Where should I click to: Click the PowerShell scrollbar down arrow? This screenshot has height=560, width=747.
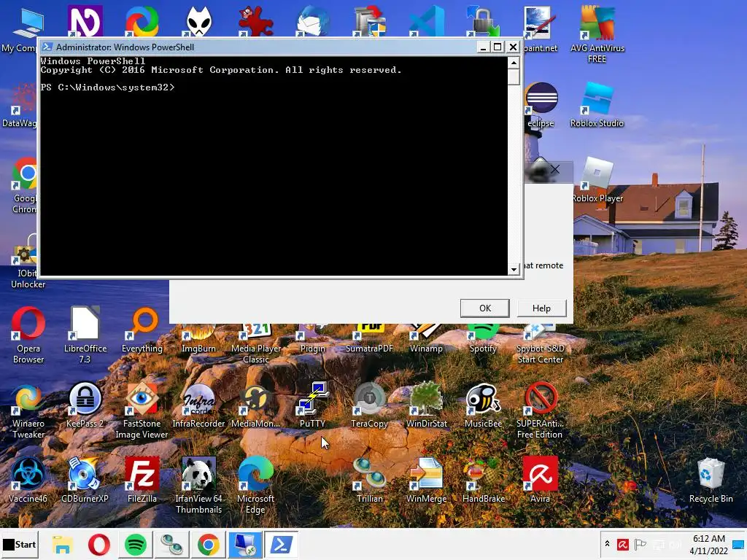(514, 270)
